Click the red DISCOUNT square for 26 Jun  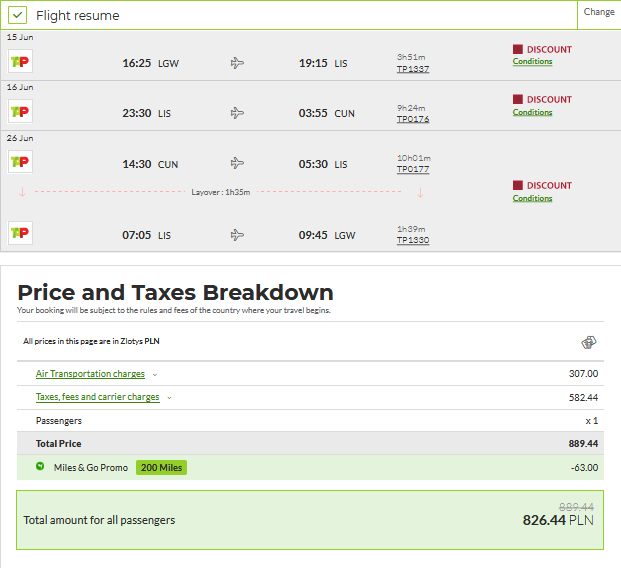coord(518,185)
